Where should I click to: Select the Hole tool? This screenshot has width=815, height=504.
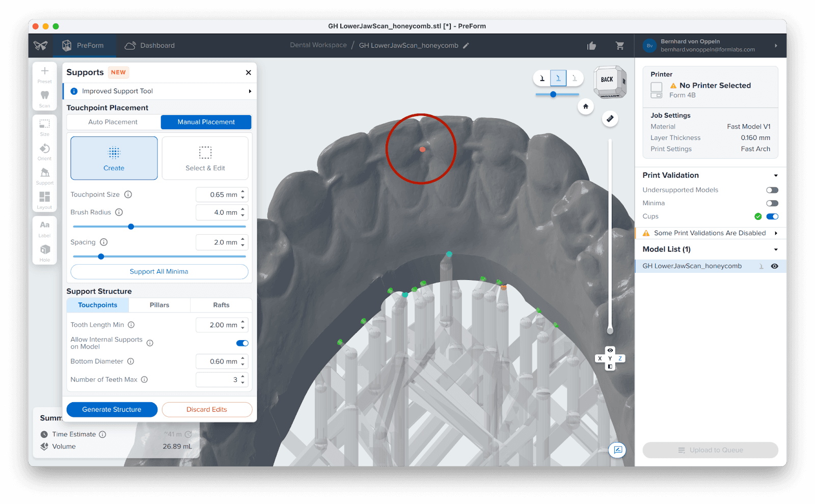point(45,250)
